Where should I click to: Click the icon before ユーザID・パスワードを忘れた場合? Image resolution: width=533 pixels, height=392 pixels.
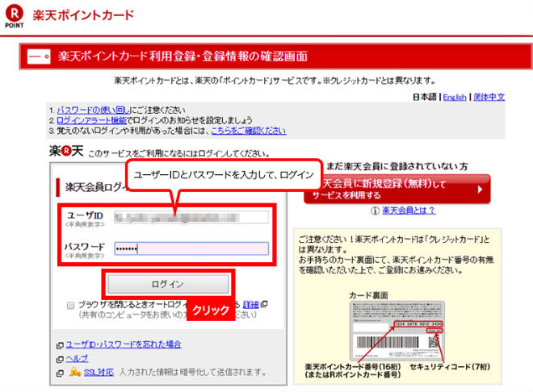(x=59, y=344)
